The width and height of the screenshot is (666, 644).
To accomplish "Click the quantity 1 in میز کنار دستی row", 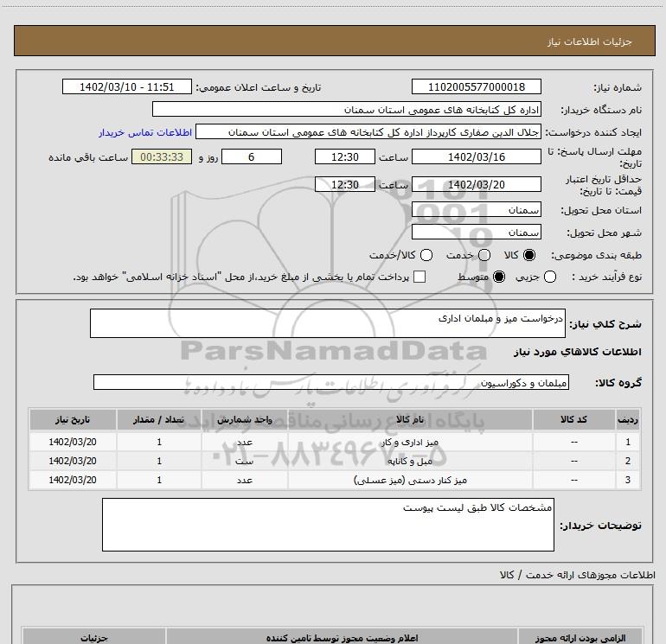I will 159,480.
